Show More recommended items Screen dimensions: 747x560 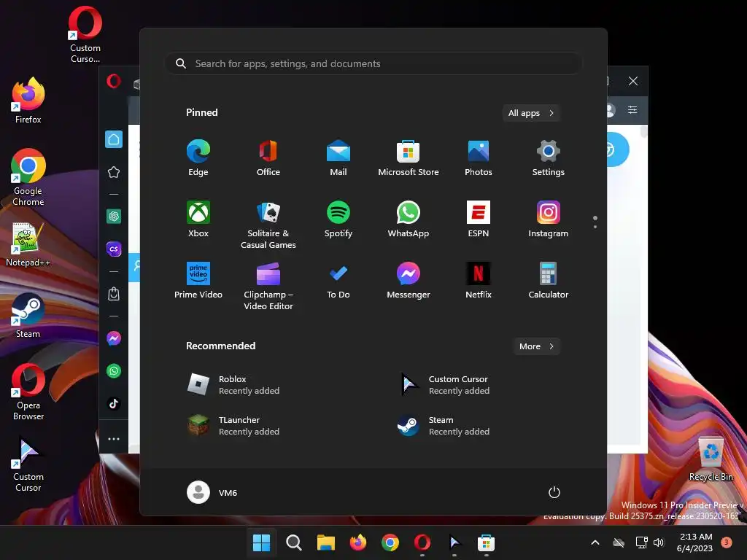click(536, 346)
